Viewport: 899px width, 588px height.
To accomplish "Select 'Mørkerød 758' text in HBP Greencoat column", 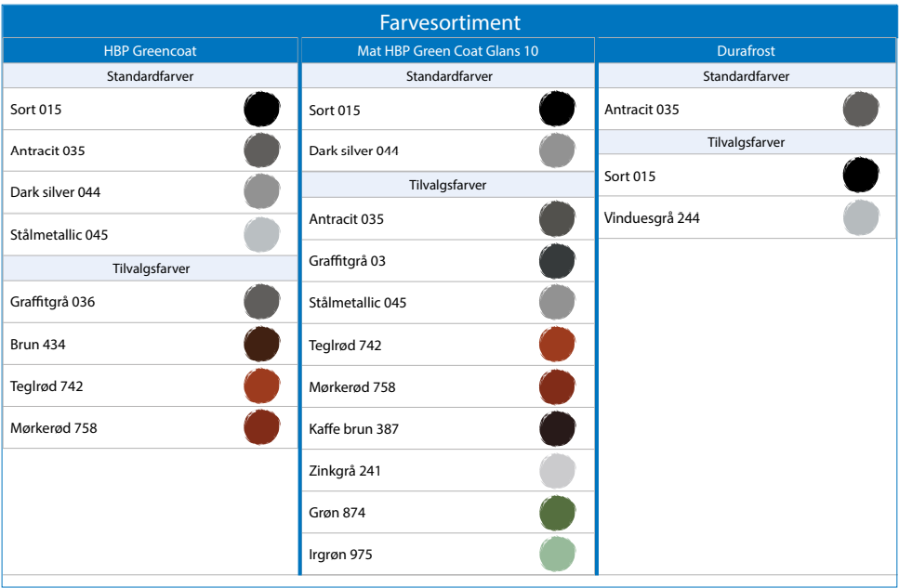I will click(x=54, y=428).
